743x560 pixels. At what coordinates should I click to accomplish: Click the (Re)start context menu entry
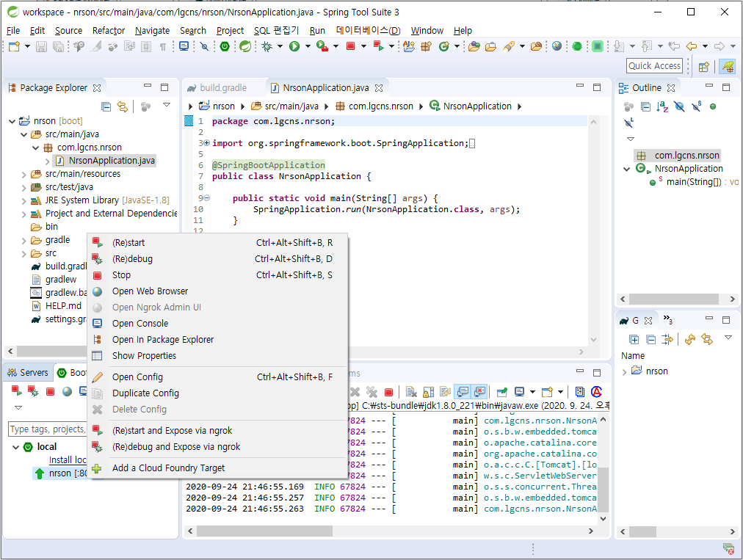click(217, 243)
